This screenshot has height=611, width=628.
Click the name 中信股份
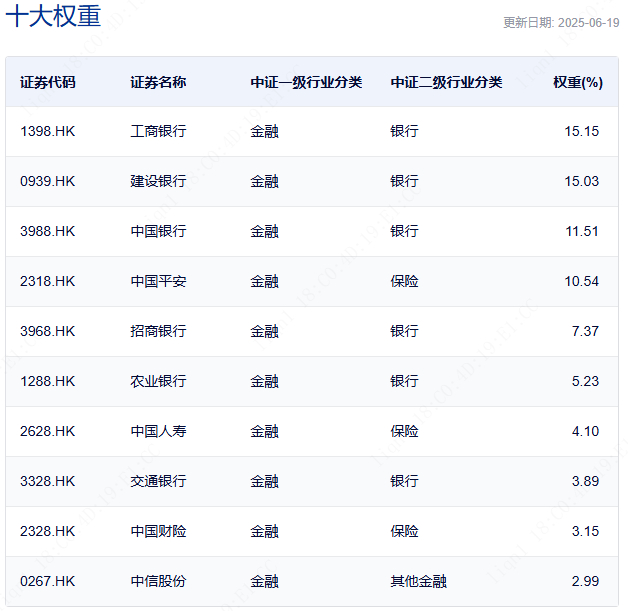pyautogui.click(x=158, y=581)
